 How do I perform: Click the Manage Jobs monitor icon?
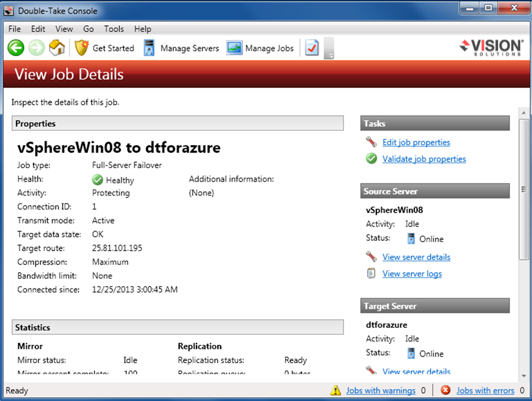coord(234,48)
